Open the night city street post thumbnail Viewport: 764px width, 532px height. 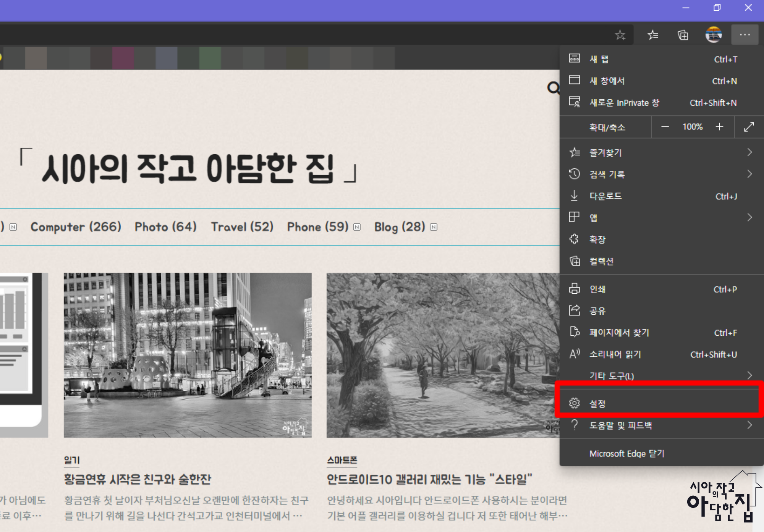coord(188,355)
